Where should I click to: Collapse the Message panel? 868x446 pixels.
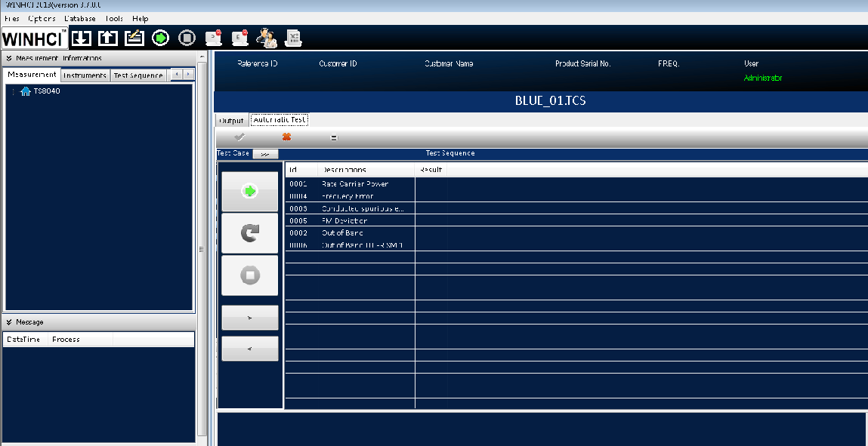[x=9, y=322]
